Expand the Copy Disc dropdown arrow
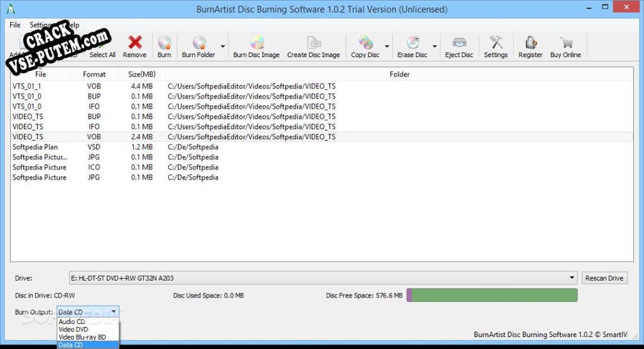The width and height of the screenshot is (644, 349). pos(387,46)
